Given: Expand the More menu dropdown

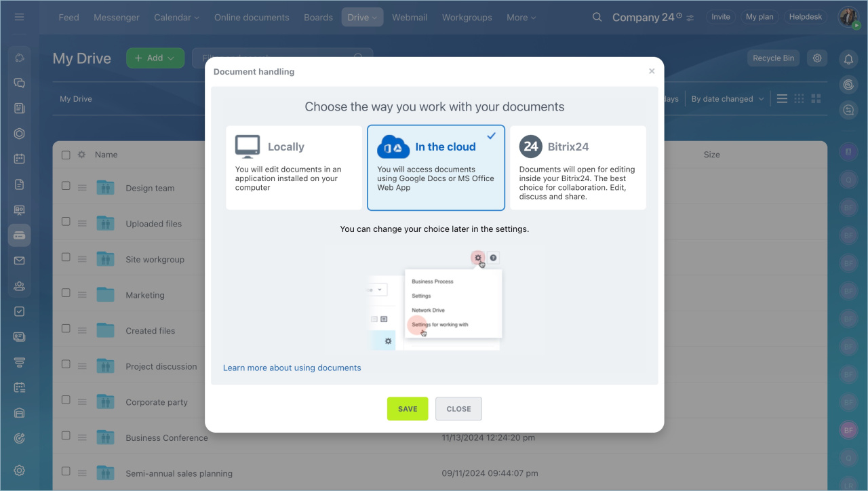Looking at the screenshot, I should [521, 17].
